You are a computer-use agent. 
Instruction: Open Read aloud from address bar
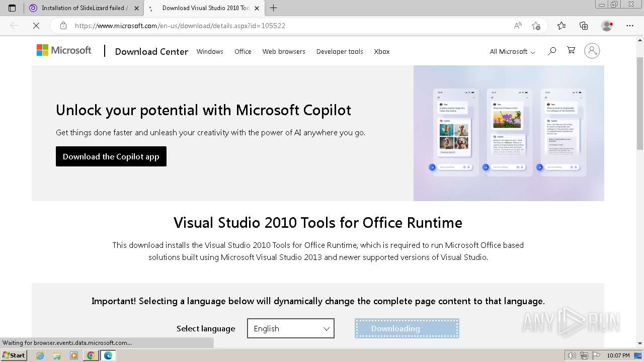(518, 26)
